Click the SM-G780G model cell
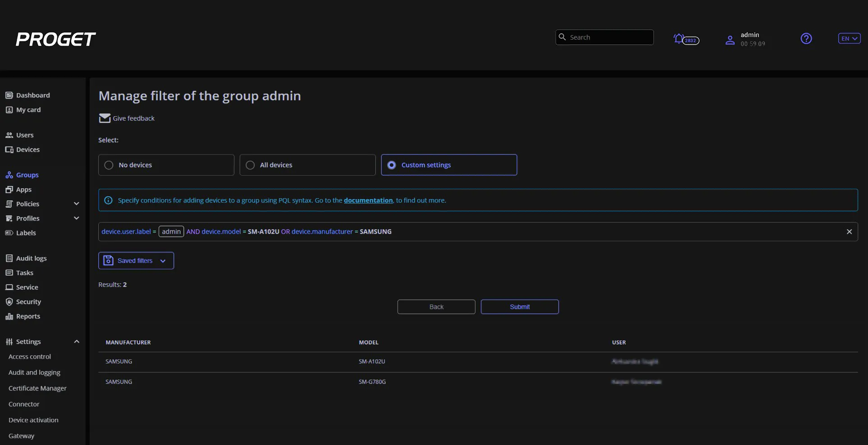This screenshot has width=868, height=445. click(372, 382)
